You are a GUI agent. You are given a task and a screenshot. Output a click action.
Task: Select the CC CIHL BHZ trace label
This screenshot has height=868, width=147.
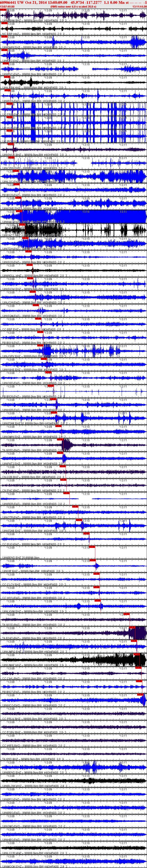point(34,679)
